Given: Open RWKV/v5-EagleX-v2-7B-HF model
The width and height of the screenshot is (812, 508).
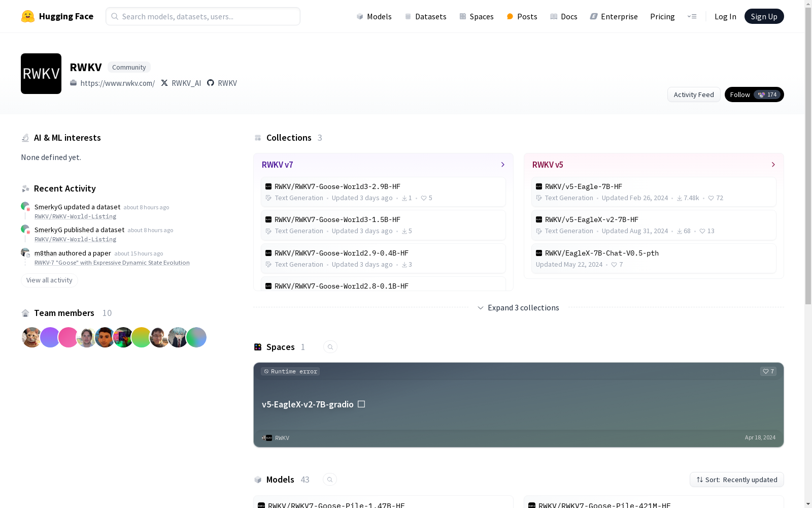Looking at the screenshot, I should pyautogui.click(x=654, y=225).
